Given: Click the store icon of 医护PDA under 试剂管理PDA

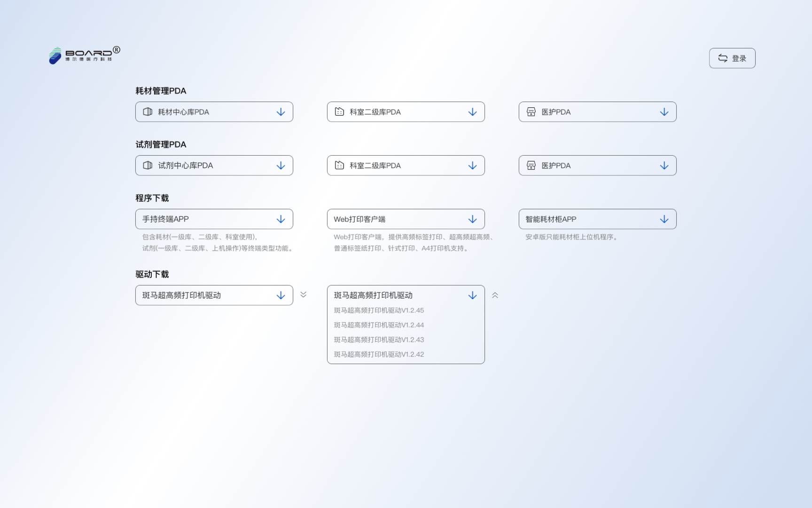Looking at the screenshot, I should coord(531,166).
